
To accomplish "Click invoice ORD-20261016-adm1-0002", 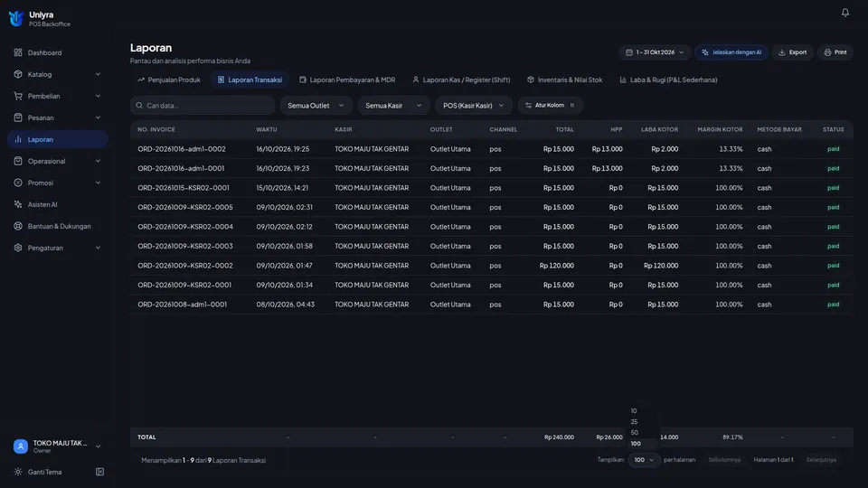I will [182, 149].
